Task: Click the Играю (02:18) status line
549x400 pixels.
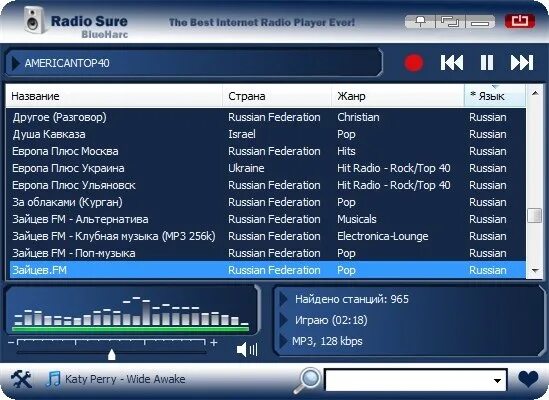Action: pyautogui.click(x=331, y=320)
